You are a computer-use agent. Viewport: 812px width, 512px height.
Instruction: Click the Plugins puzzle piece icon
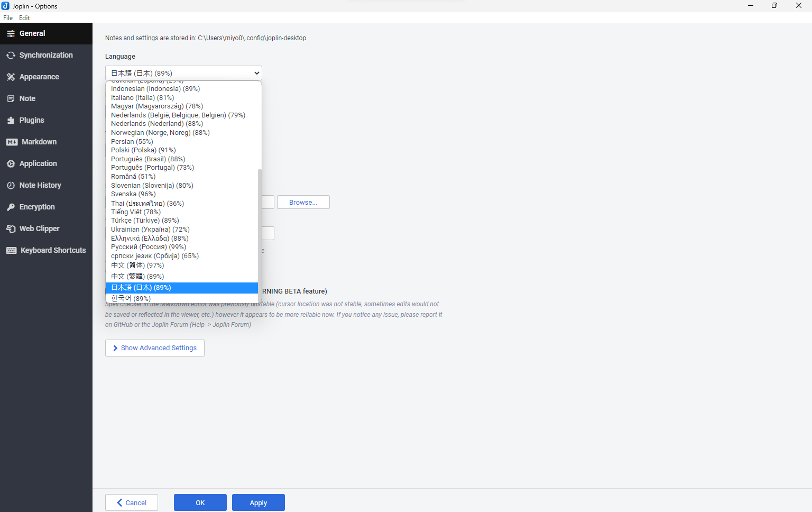[11, 121]
